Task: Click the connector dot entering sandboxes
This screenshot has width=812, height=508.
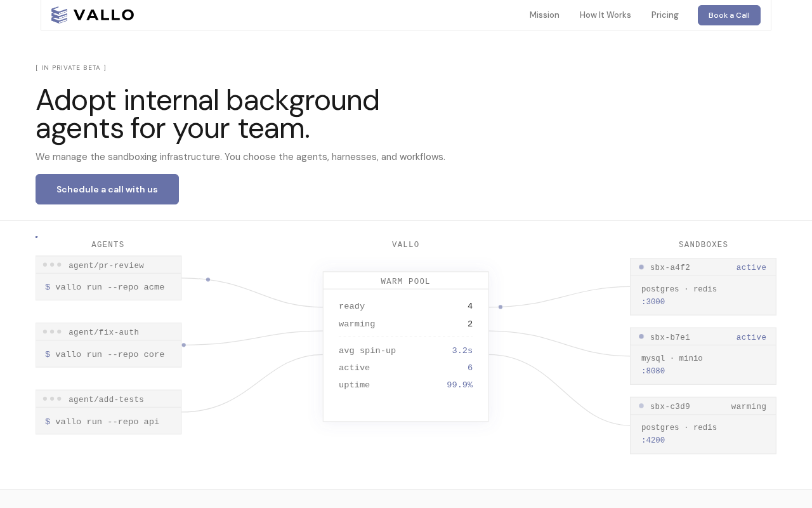Action: [501, 307]
